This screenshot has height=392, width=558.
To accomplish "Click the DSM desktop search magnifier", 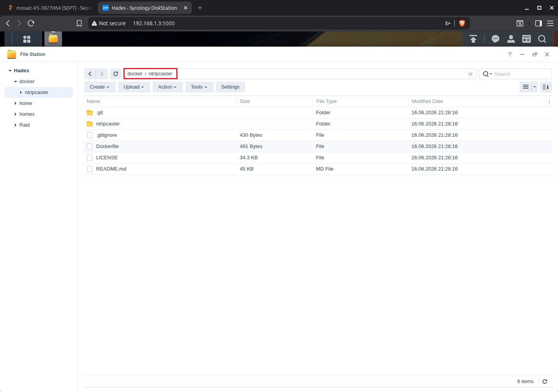I will click(542, 39).
